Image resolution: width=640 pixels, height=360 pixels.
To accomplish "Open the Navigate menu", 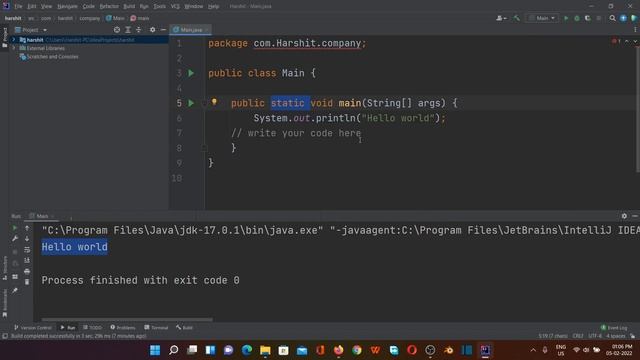I will click(67, 6).
